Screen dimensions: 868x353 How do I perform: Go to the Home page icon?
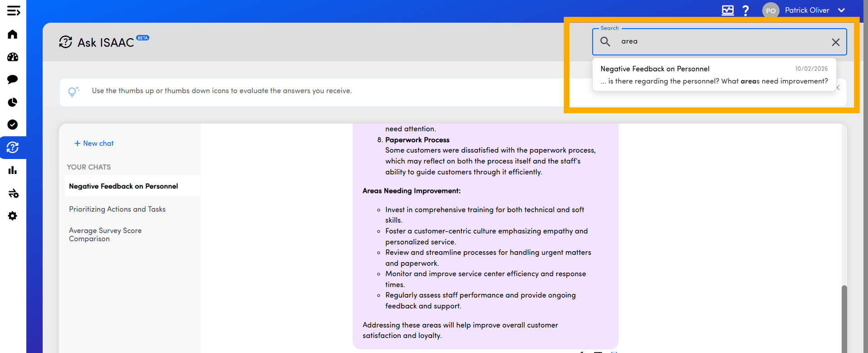(13, 35)
